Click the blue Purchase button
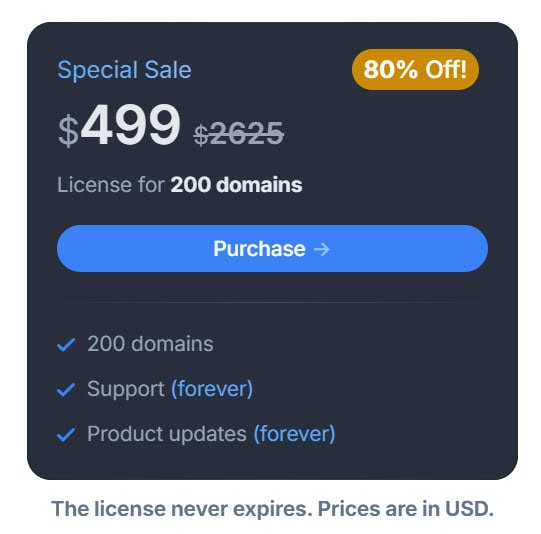 tap(272, 248)
